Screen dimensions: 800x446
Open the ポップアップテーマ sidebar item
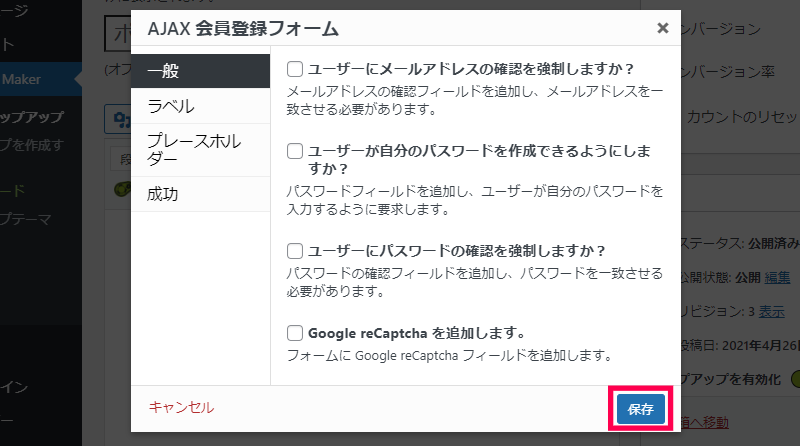click(x=26, y=219)
